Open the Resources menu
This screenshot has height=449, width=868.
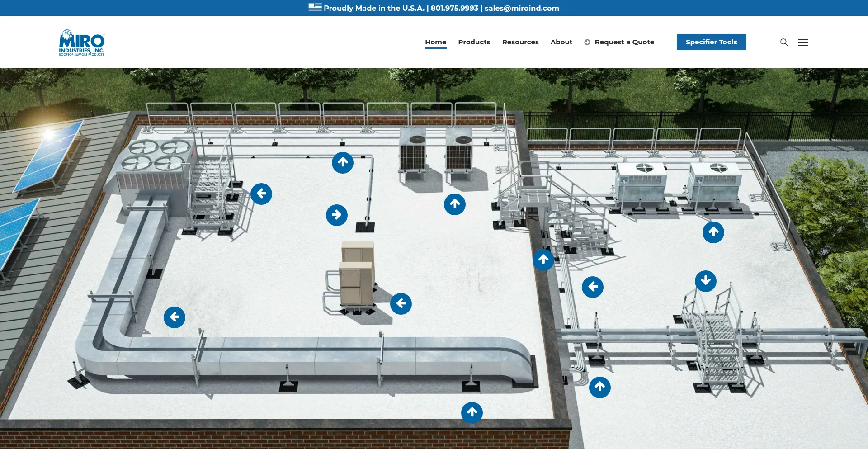pyautogui.click(x=520, y=42)
